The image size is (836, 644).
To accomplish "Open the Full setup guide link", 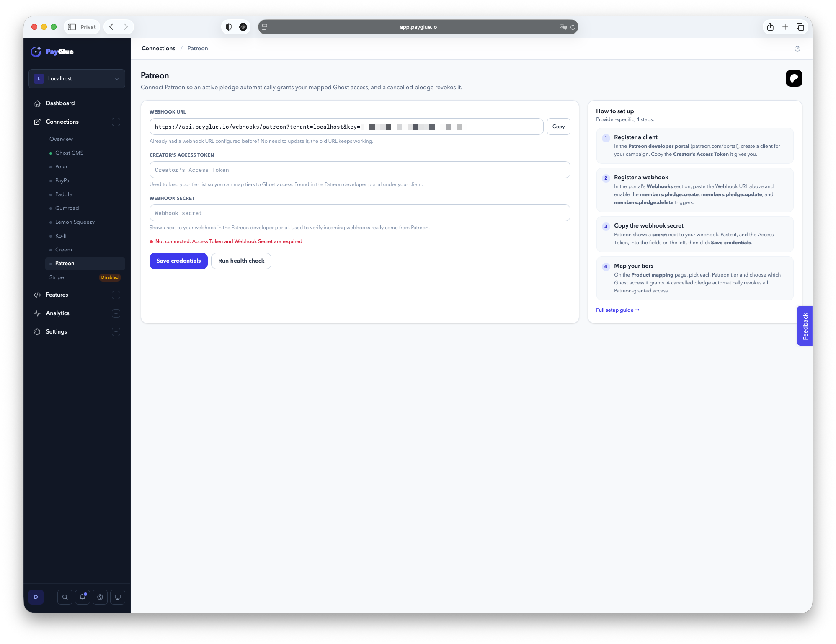I will (x=617, y=310).
